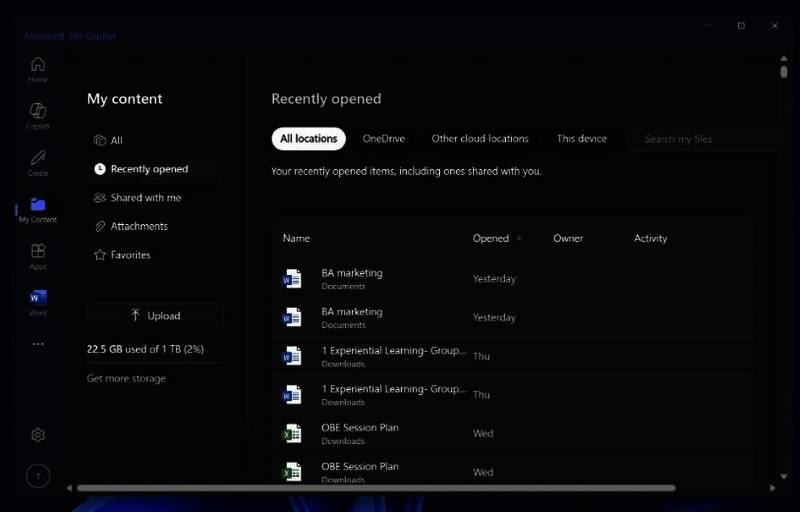The width and height of the screenshot is (800, 512).
Task: Show more apps via ellipsis icon
Action: pyautogui.click(x=38, y=344)
